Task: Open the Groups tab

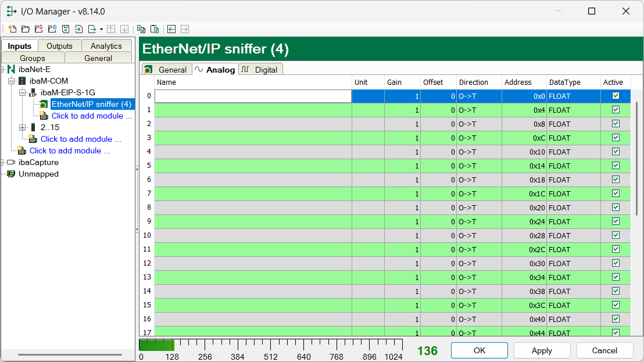Action: coord(33,58)
